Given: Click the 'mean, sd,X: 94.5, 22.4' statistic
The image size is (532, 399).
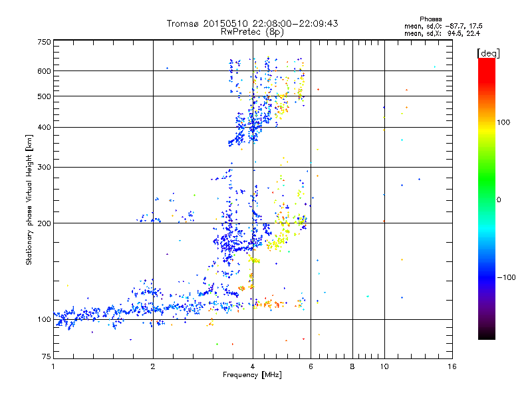Looking at the screenshot, I should [442, 33].
